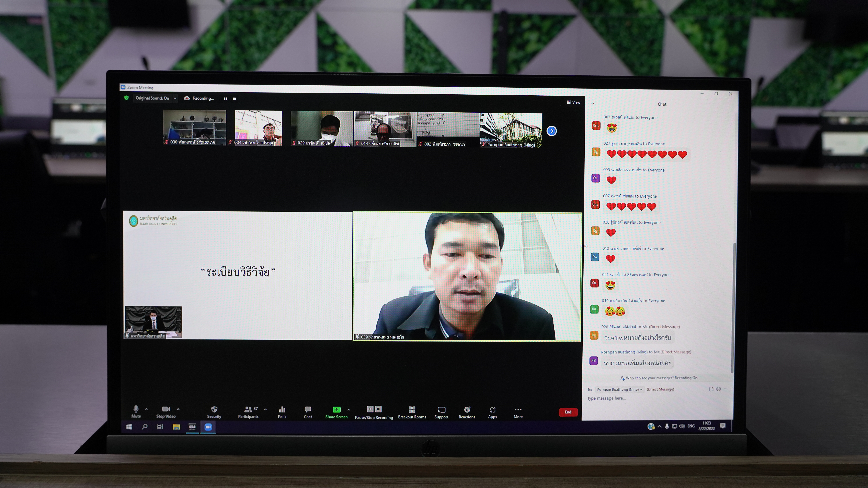Open the View layout menu
Image resolution: width=868 pixels, height=488 pixels.
point(573,102)
